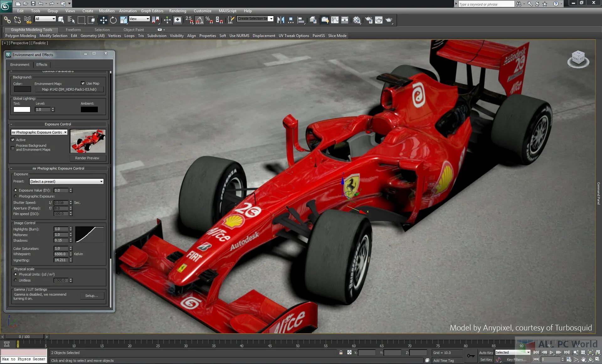Open the Rendering menu
The height and width of the screenshot is (364, 602).
(177, 11)
